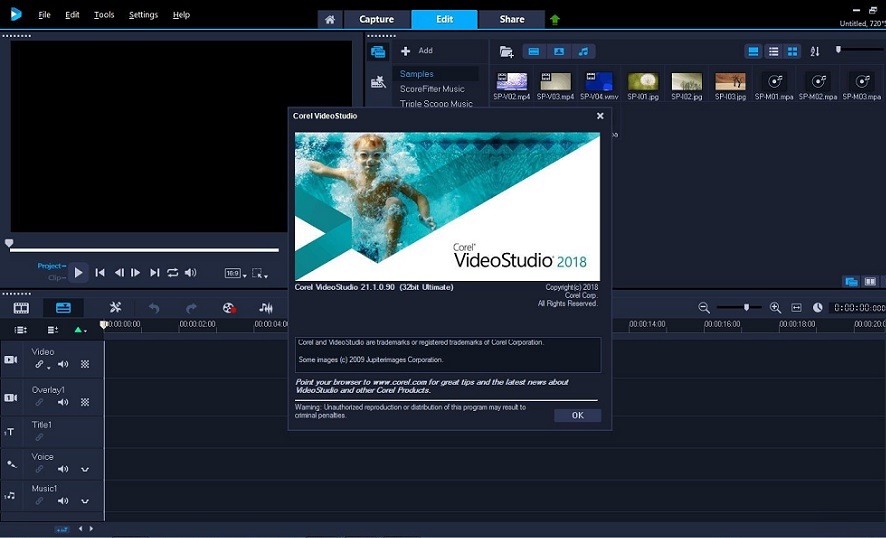The height and width of the screenshot is (538, 886).
Task: Close the Corel VideoStudio about dialog
Action: click(x=600, y=116)
